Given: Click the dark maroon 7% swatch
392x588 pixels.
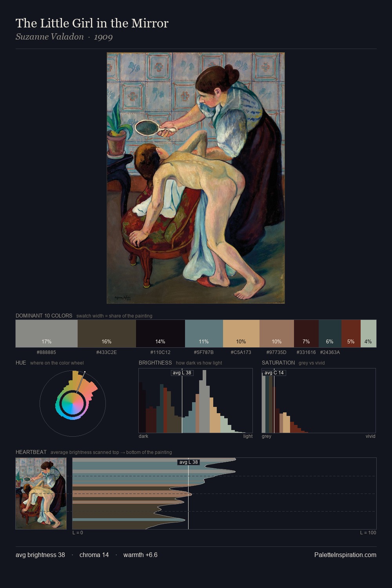Looking at the screenshot, I should [306, 334].
